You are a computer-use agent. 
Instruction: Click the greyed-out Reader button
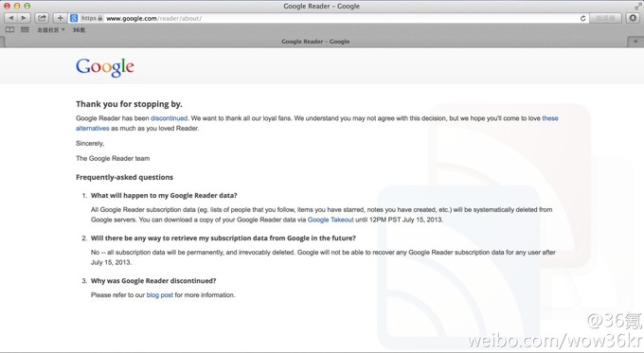point(605,18)
